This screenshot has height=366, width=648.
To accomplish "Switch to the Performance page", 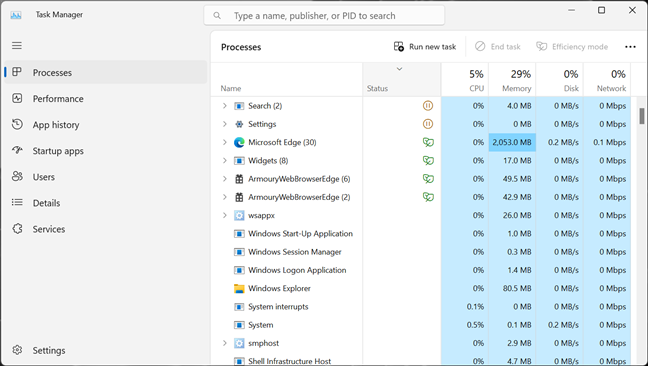I will [x=106, y=98].
